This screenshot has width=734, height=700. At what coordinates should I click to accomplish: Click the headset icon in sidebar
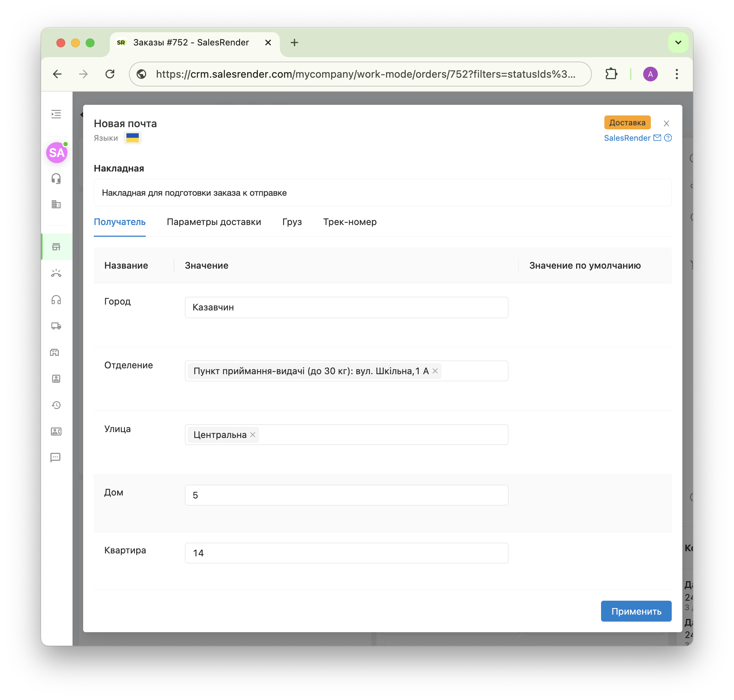click(x=56, y=179)
